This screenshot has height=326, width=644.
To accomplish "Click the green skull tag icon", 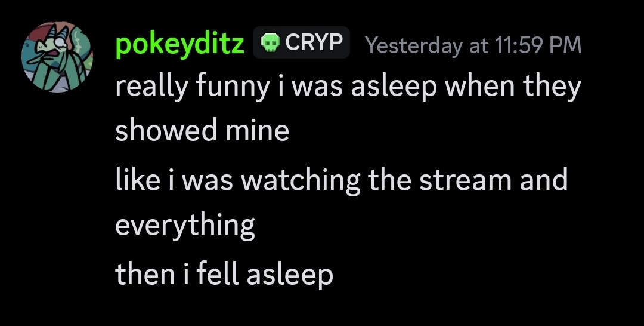I will click(x=271, y=43).
